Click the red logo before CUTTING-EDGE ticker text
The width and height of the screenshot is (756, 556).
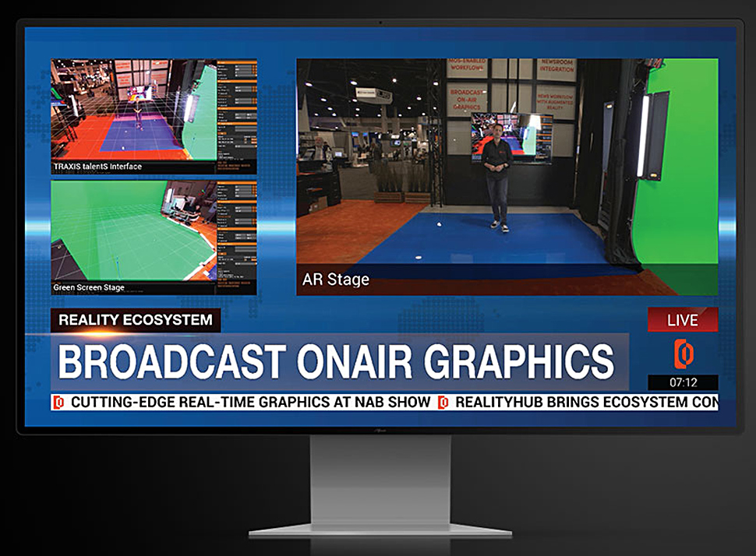coord(58,403)
